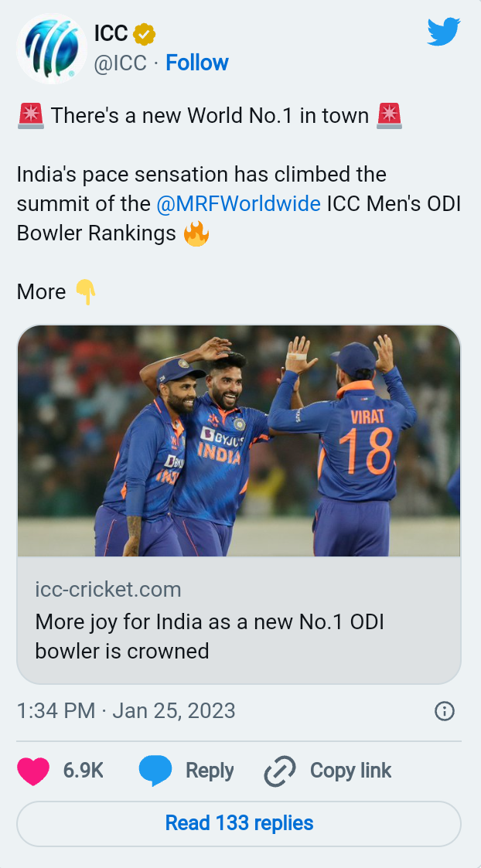Click the "new World No.1 in town" text
The width and height of the screenshot is (481, 868).
click(x=210, y=116)
